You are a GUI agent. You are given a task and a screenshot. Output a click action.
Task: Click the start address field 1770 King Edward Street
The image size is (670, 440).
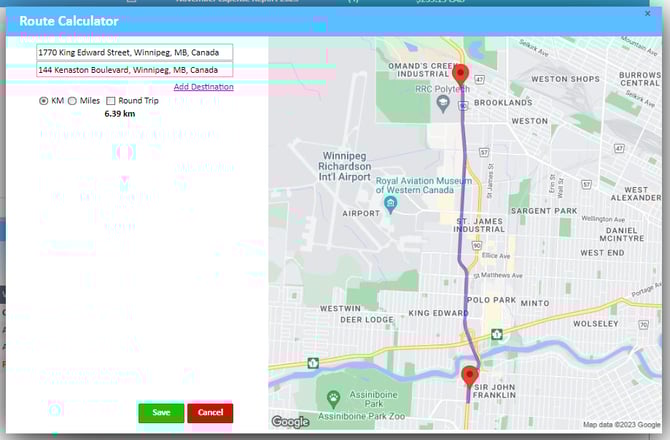coord(135,53)
